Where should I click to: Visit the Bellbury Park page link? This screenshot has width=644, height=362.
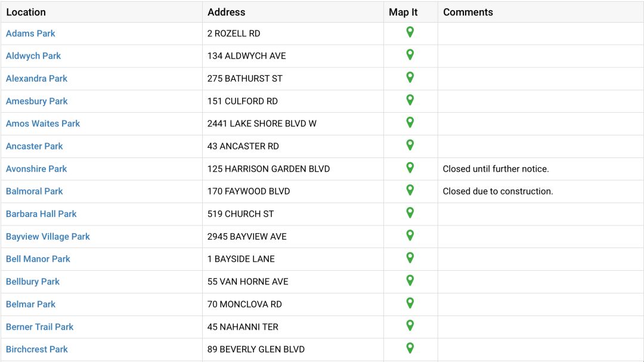tap(33, 281)
